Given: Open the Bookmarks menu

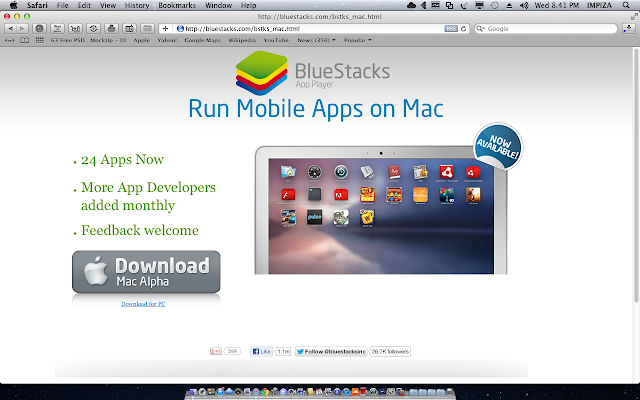Looking at the screenshot, I should [x=177, y=5].
